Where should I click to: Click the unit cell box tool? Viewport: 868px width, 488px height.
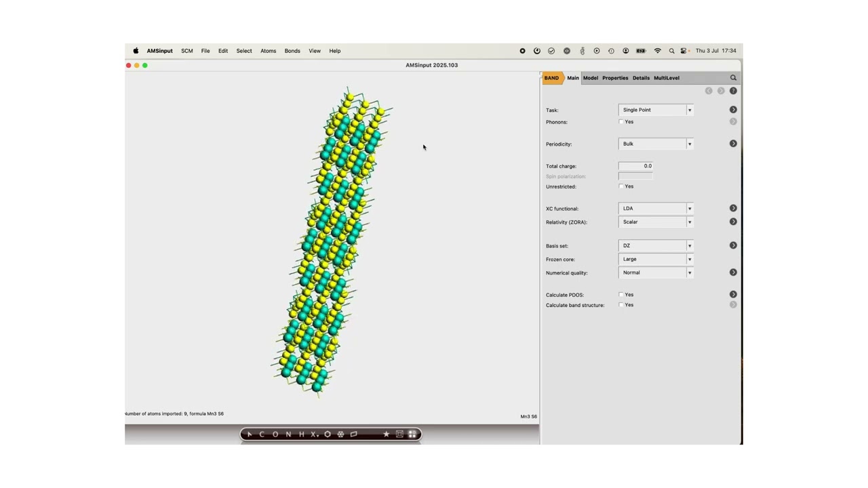[399, 434]
